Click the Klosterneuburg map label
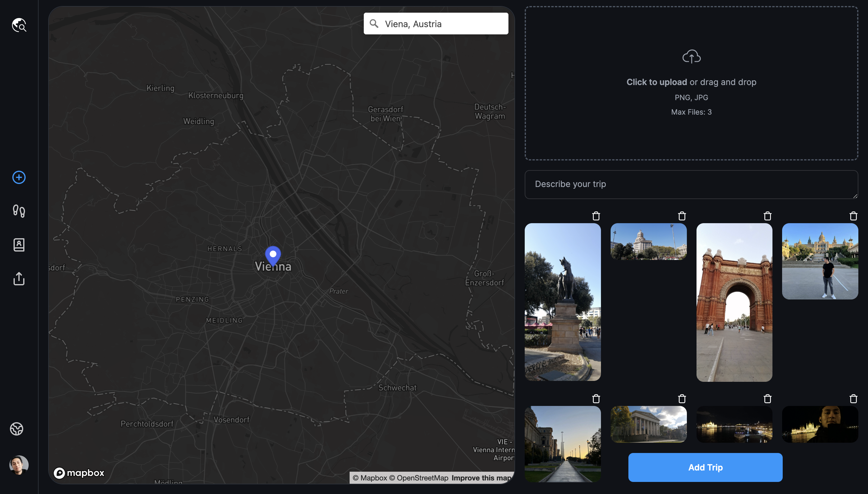Image resolution: width=868 pixels, height=494 pixels. tap(216, 95)
